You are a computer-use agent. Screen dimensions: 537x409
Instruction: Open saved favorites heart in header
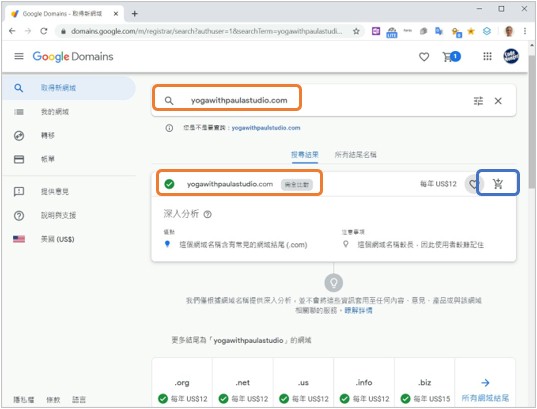coord(424,57)
